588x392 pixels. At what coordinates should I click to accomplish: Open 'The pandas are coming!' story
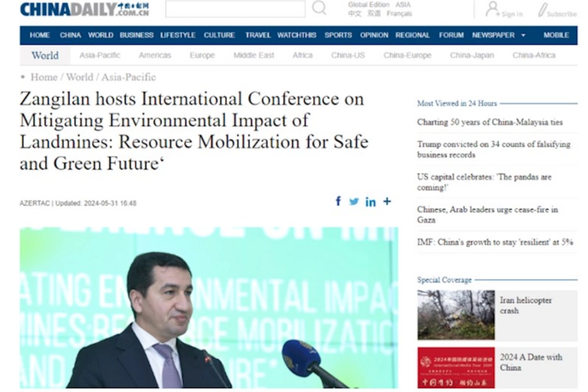click(484, 182)
